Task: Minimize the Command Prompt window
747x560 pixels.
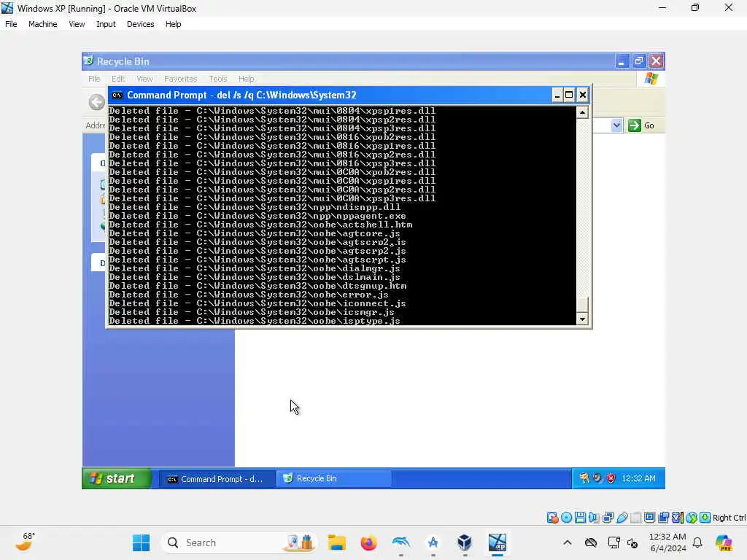Action: coord(557,96)
